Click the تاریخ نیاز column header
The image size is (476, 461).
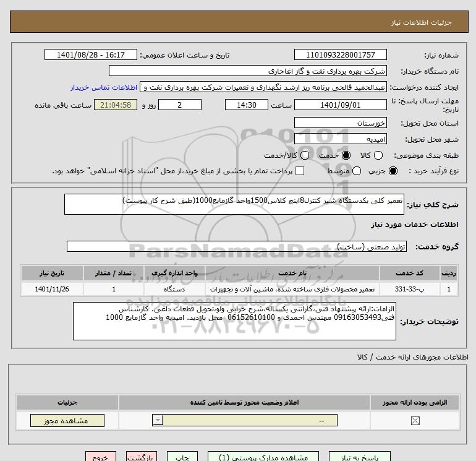(x=52, y=273)
